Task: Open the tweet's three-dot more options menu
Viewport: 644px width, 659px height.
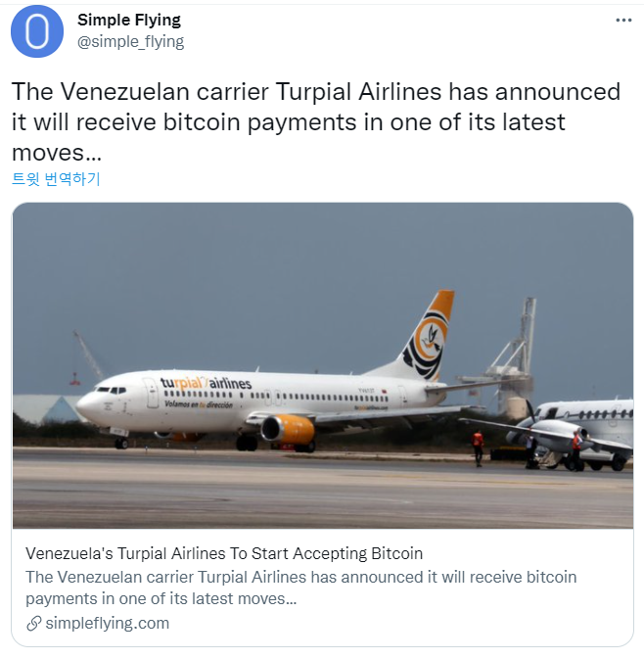Action: tap(623, 21)
